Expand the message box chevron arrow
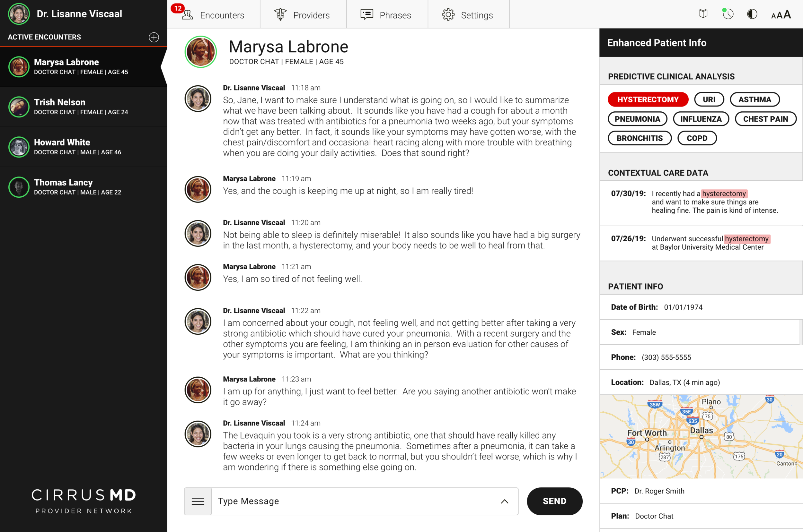This screenshot has height=532, width=803. click(x=505, y=501)
